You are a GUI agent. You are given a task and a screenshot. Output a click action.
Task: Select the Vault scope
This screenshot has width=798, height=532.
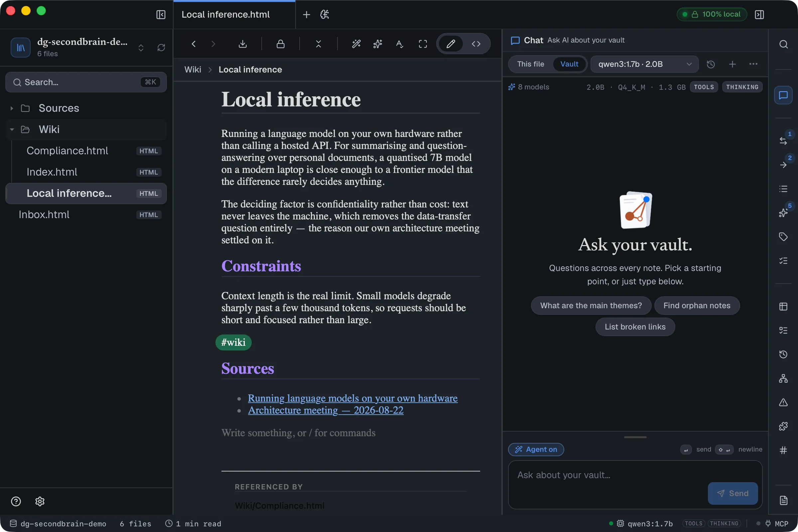point(569,64)
